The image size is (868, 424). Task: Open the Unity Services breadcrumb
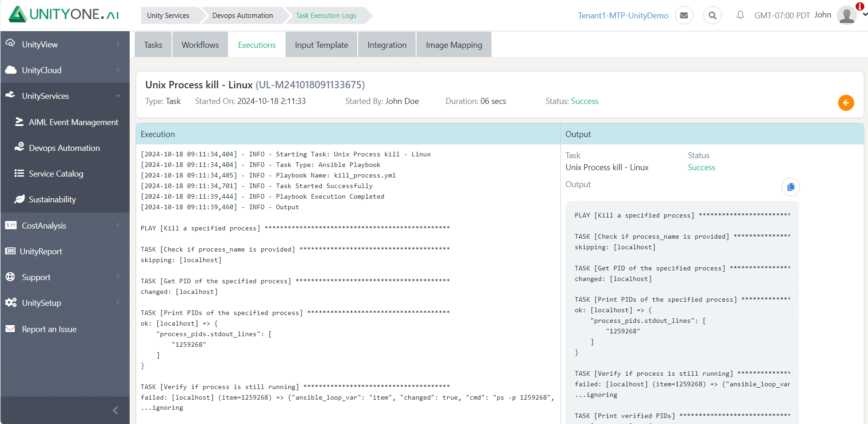[168, 15]
